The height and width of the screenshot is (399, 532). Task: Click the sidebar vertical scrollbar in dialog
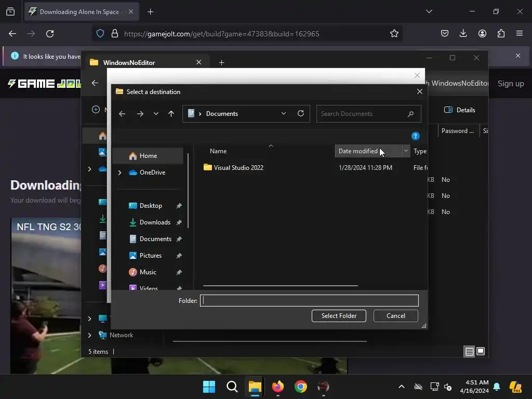coord(188,191)
